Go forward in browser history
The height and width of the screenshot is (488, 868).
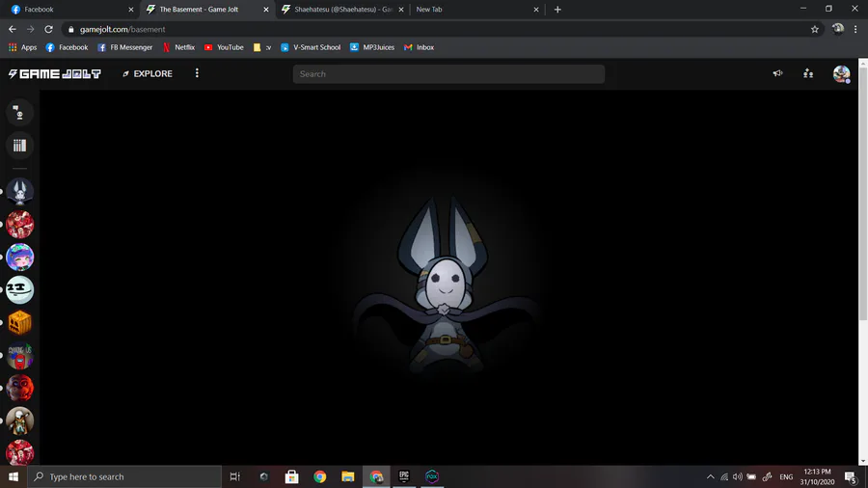point(31,29)
